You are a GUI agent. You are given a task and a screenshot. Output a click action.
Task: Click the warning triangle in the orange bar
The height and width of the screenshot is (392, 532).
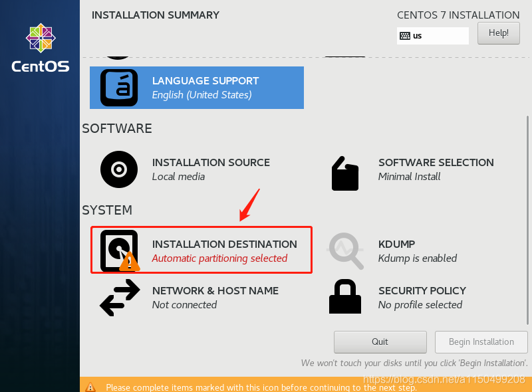click(90, 387)
